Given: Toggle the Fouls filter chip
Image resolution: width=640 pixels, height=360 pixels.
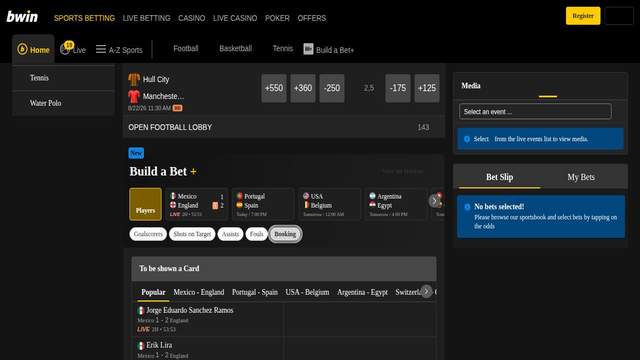Looking at the screenshot, I should pyautogui.click(x=256, y=234).
